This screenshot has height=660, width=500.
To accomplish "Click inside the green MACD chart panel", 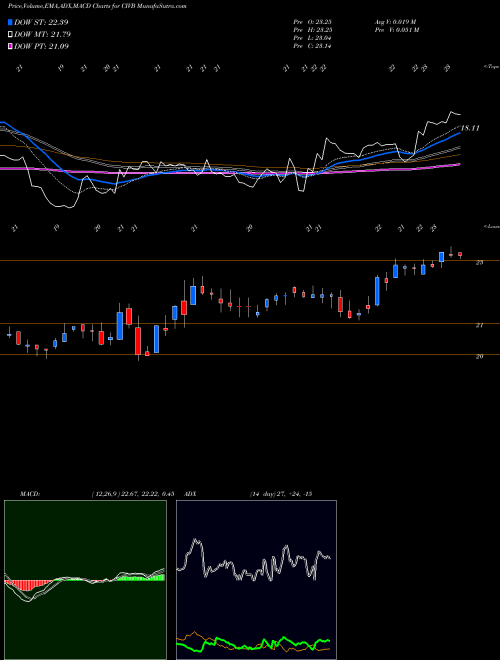I will click(x=85, y=580).
